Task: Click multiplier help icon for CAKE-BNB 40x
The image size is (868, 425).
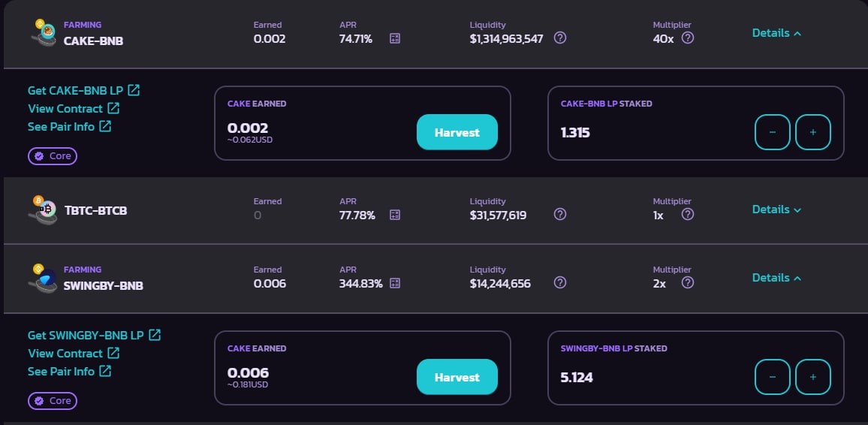Action: 688,38
